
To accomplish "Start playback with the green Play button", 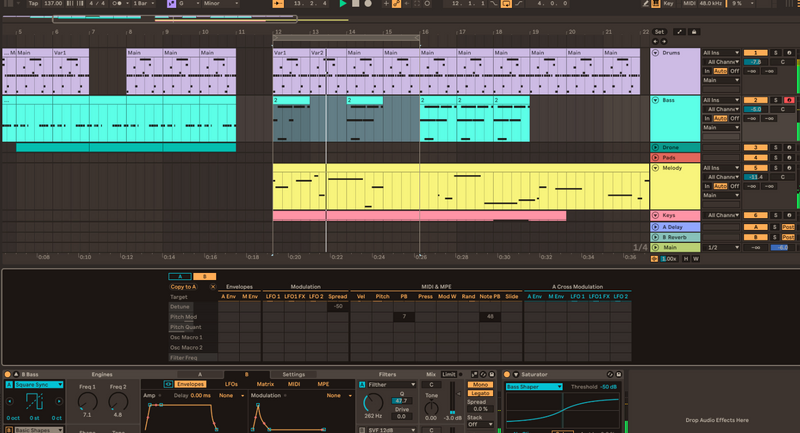I will click(343, 4).
